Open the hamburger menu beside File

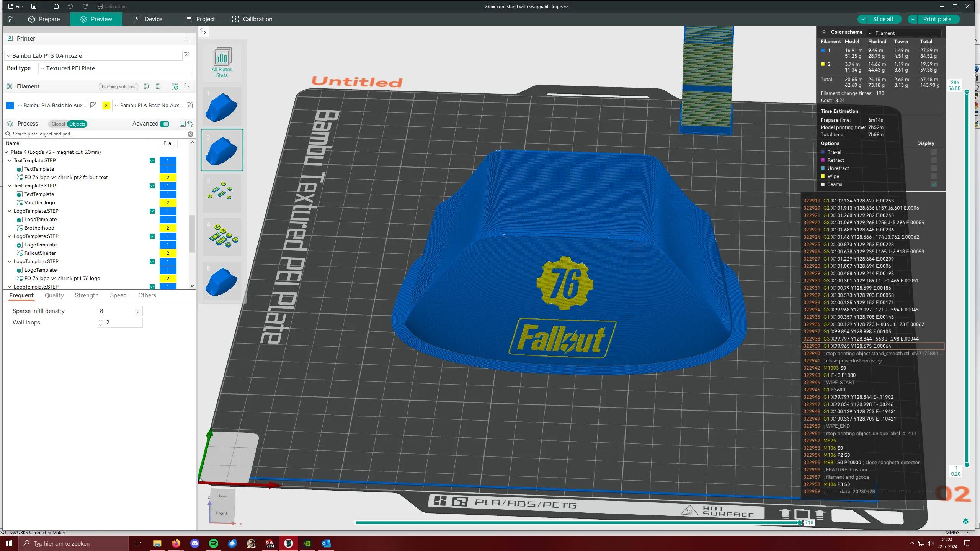34,7
